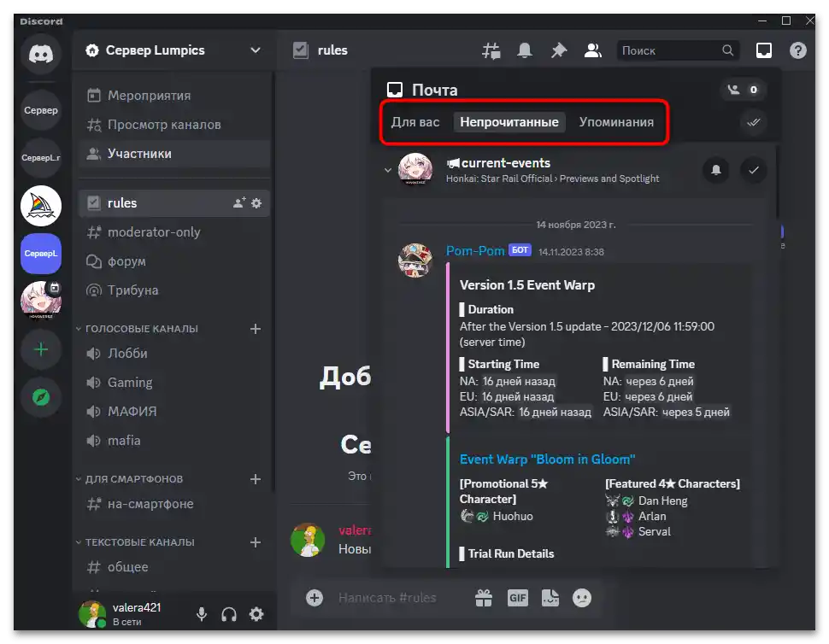Switch to 'Для вас' inbox tab
829x644 pixels.
click(415, 122)
